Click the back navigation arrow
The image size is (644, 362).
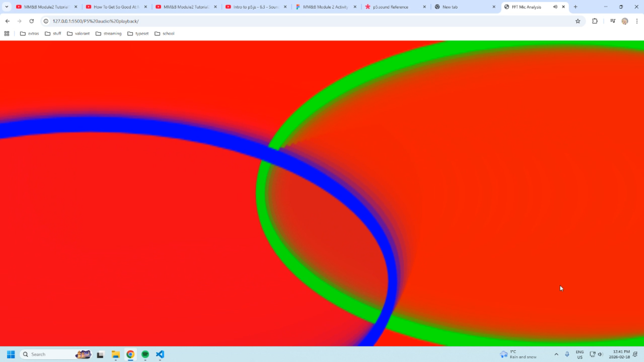pyautogui.click(x=7, y=21)
